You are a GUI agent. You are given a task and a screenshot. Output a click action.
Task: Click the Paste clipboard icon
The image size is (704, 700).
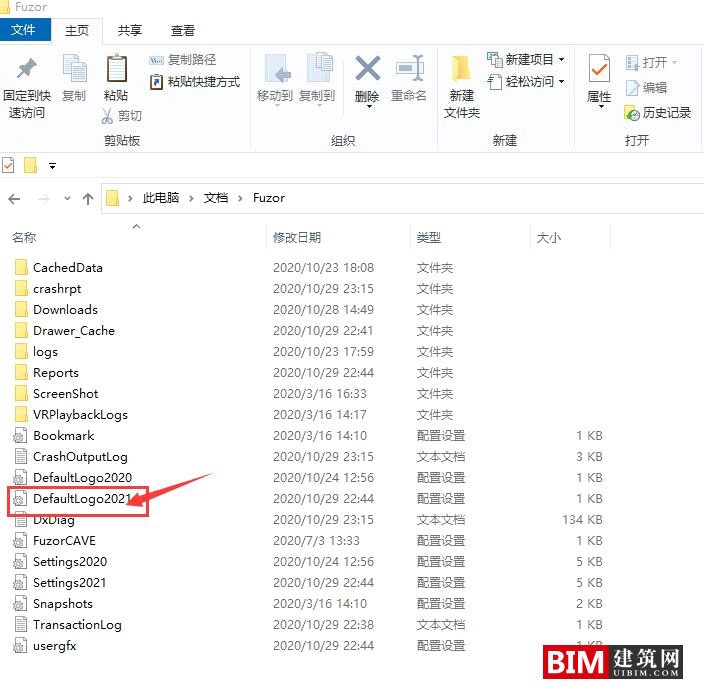(x=116, y=70)
